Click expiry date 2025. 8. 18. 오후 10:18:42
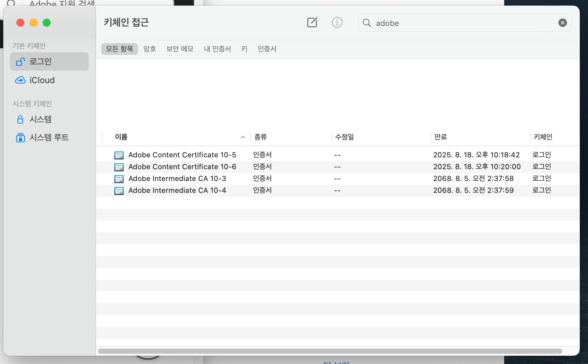The height and width of the screenshot is (364, 588). (x=476, y=155)
